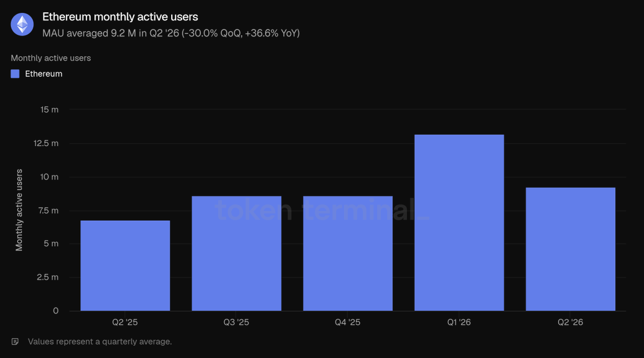Click the 10 m axis label
This screenshot has height=358, width=644.
49,177
